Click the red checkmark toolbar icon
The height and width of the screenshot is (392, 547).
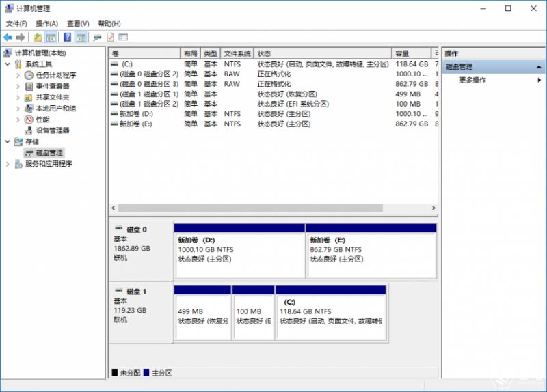point(110,37)
